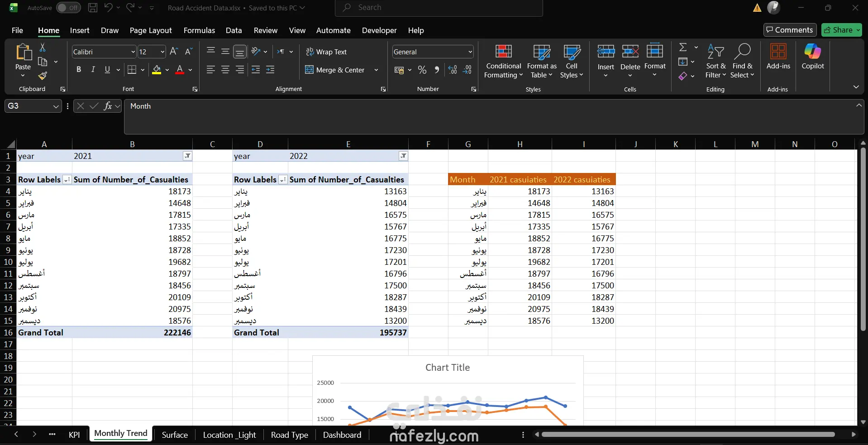Click Merge & Center button
The width and height of the screenshot is (868, 445).
335,70
